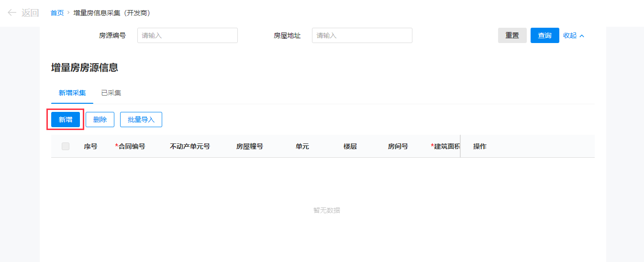This screenshot has height=262, width=644.
Task: Focus the 房屋地址 input field
Action: pyautogui.click(x=362, y=35)
